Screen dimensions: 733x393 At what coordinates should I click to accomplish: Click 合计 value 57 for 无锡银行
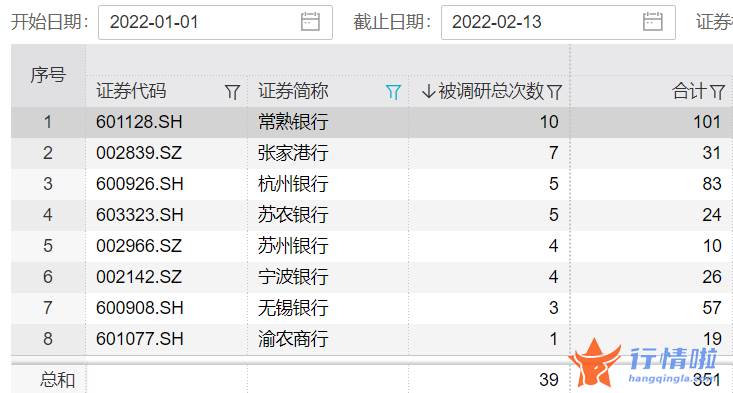pos(712,307)
